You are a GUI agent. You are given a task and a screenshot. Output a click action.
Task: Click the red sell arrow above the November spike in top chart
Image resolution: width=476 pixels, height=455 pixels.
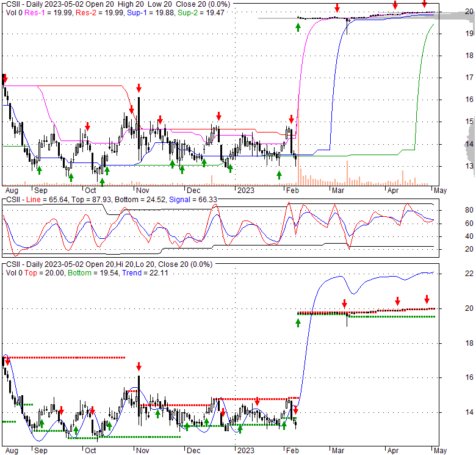point(139,89)
